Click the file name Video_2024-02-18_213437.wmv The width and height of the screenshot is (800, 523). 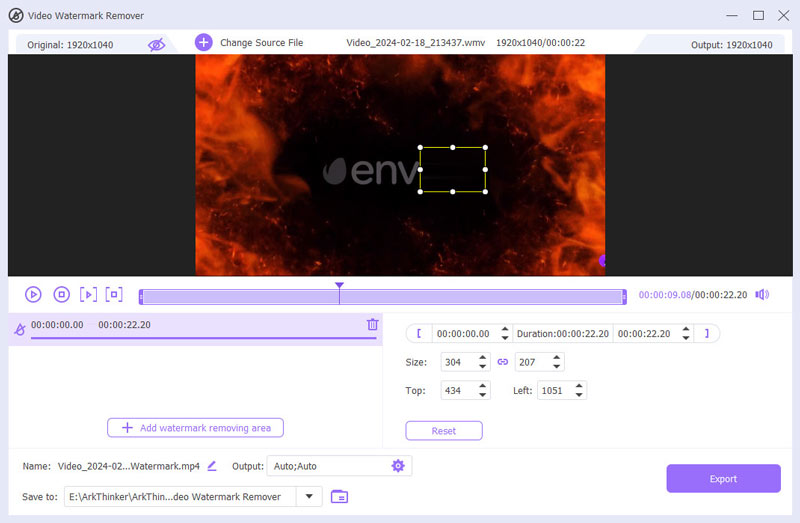click(x=416, y=43)
